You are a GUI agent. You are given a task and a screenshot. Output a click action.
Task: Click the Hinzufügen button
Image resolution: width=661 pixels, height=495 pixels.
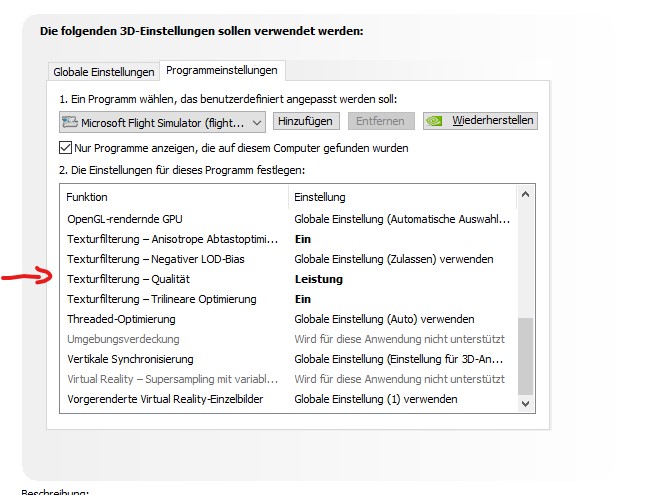pyautogui.click(x=306, y=121)
